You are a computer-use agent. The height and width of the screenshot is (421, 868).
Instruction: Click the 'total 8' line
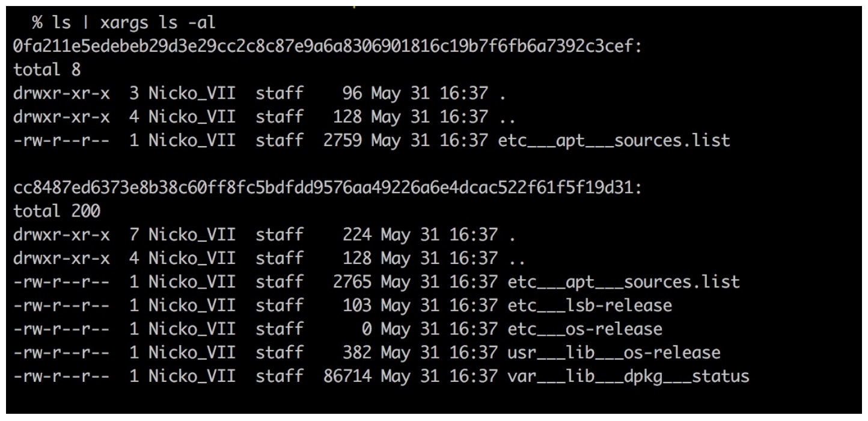(x=47, y=70)
